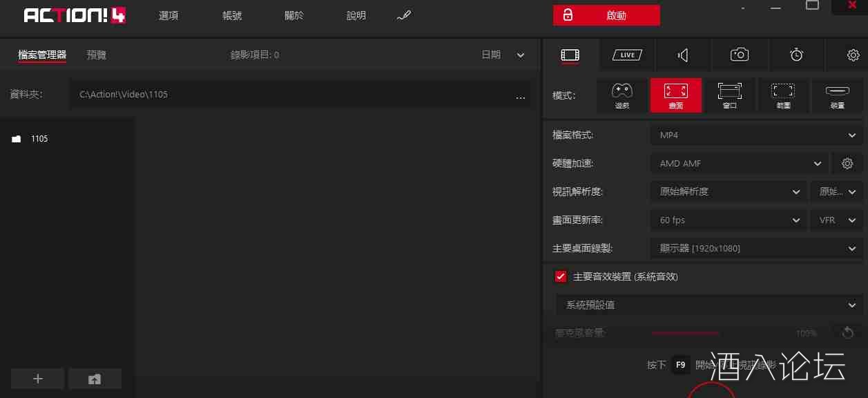868x398 pixels.
Task: Click the folder path browse ellipsis
Action: pyautogui.click(x=521, y=96)
